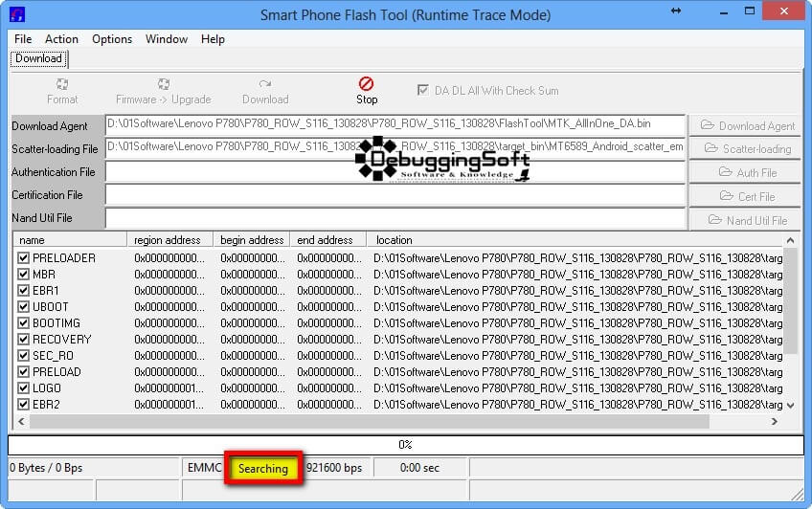The height and width of the screenshot is (509, 812).
Task: Open the Window menu
Action: [x=167, y=39]
